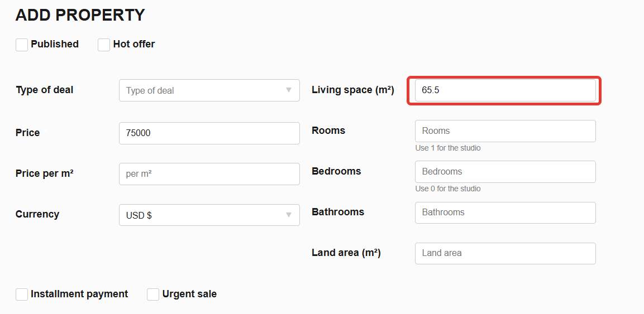
Task: Click the Rooms input box
Action: (505, 131)
